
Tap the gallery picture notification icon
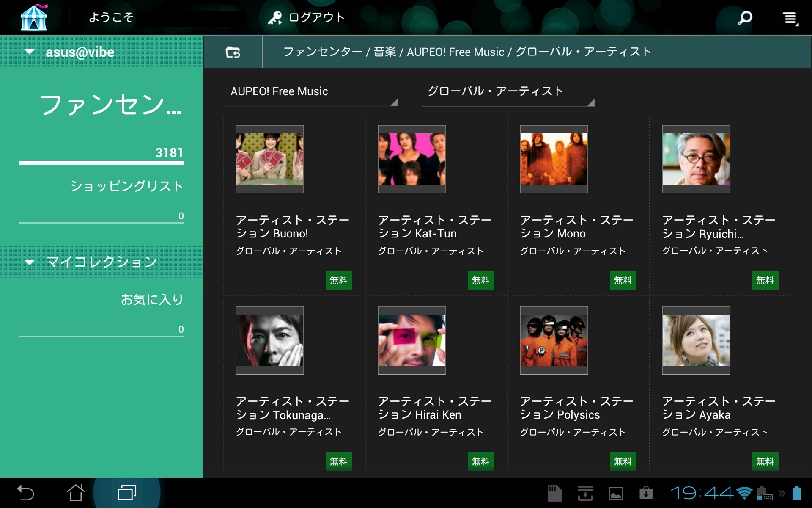pyautogui.click(x=615, y=493)
